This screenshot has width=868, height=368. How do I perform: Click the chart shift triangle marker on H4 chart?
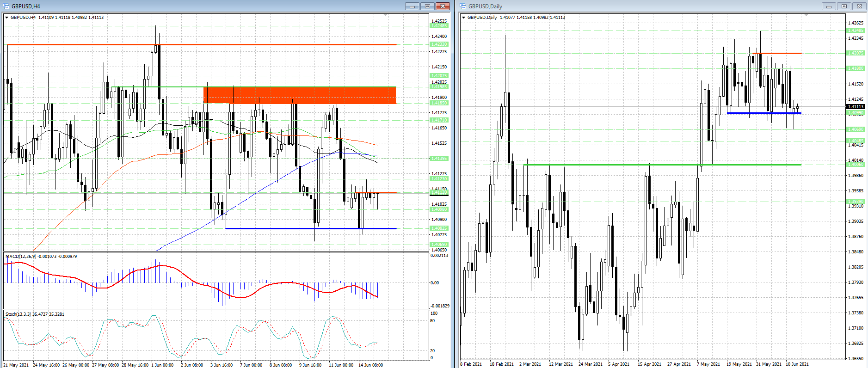tap(386, 15)
